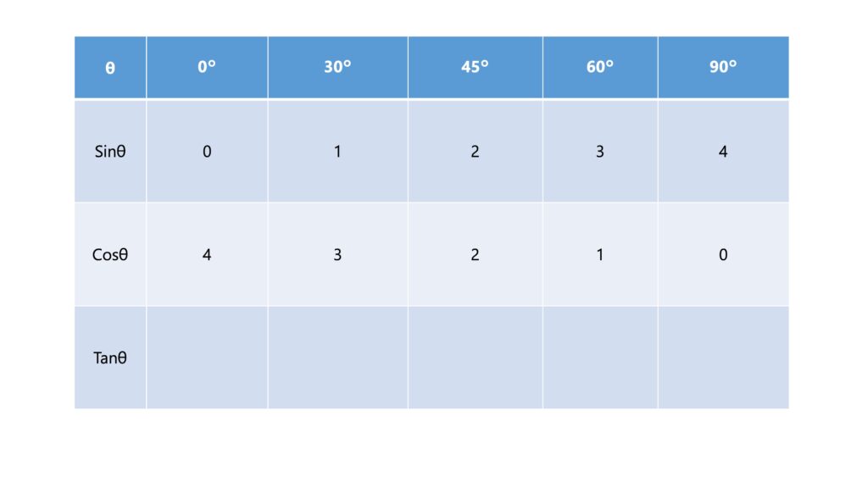
Task: Click the θ header cell
Action: pos(110,68)
